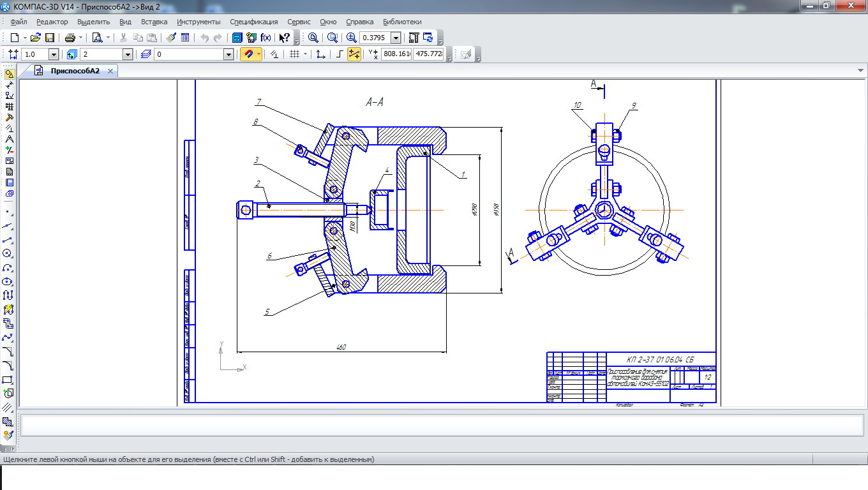Toggle the snaps magnet button

[248, 54]
